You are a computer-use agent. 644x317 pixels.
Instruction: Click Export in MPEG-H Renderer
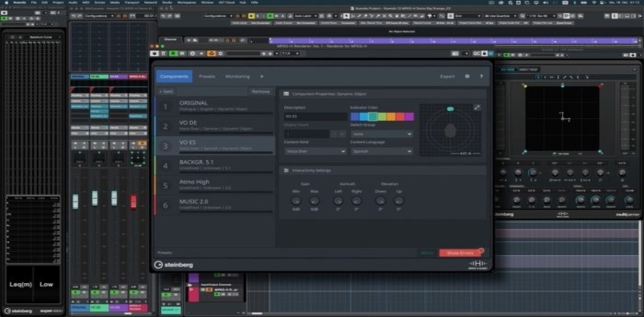click(x=448, y=76)
